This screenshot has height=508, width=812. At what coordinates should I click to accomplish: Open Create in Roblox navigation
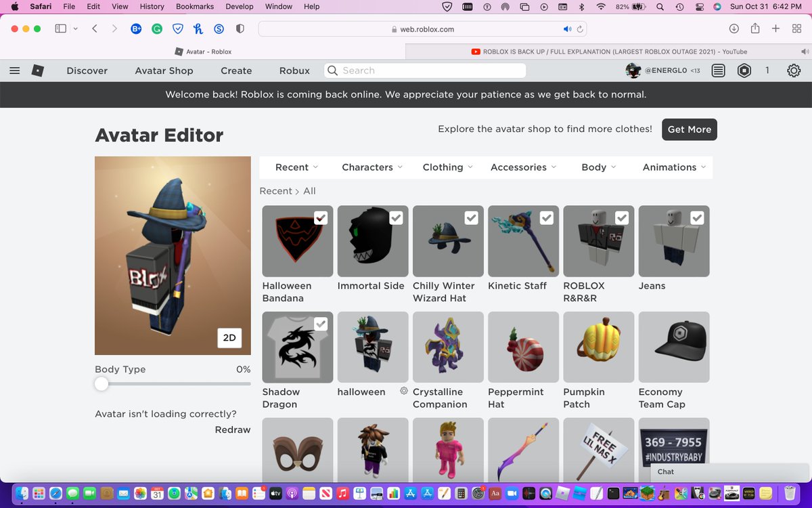236,70
